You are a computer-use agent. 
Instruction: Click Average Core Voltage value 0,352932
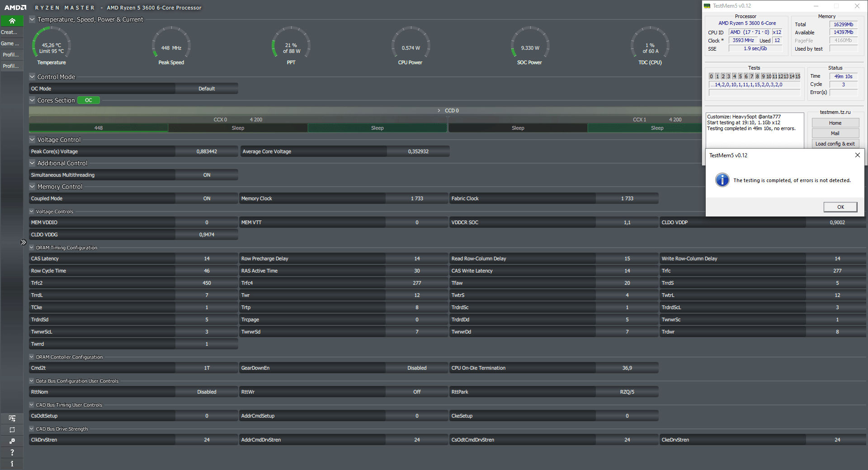418,151
